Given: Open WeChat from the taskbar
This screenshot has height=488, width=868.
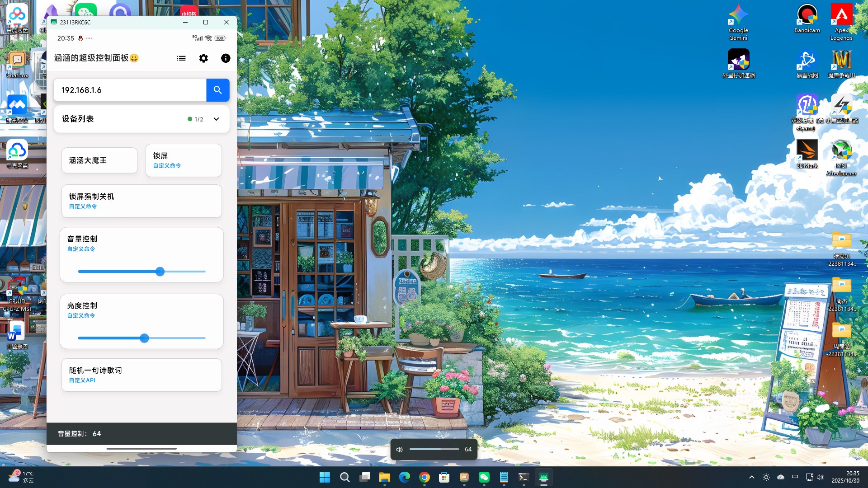Looking at the screenshot, I should (484, 477).
